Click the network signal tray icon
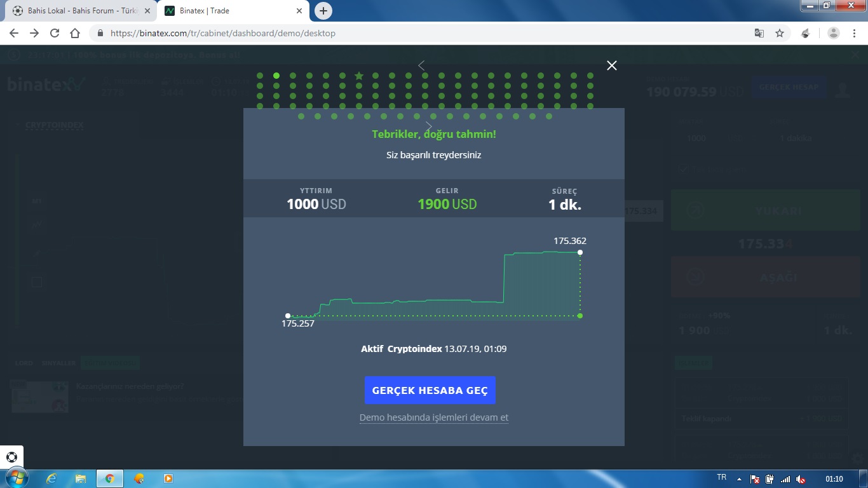Image resolution: width=868 pixels, height=488 pixels. 785,479
